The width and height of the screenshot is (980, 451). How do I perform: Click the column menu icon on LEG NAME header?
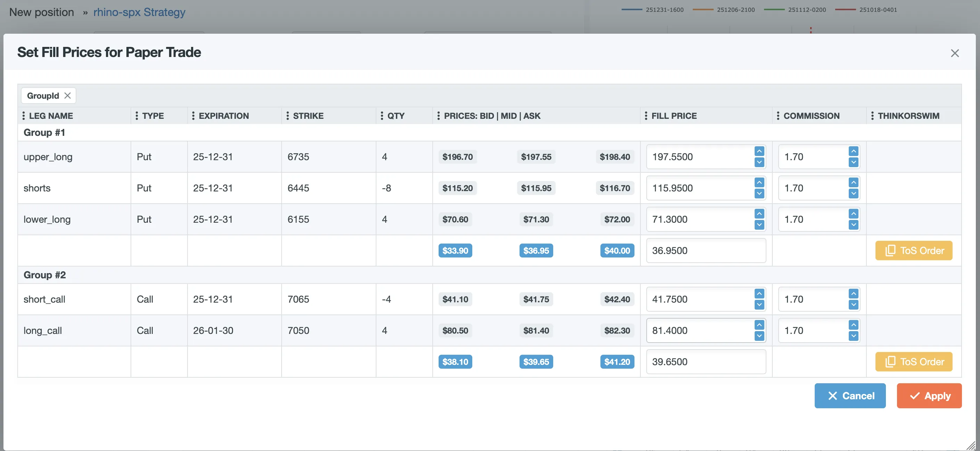[x=23, y=116]
